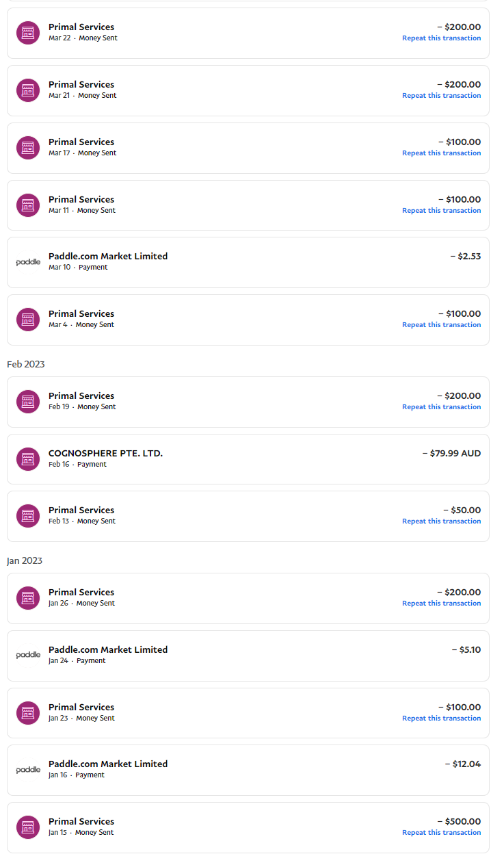Screen dimensions: 504x854
Task: Repeat the Mar 21 Primal Services transaction
Action: 441,96
